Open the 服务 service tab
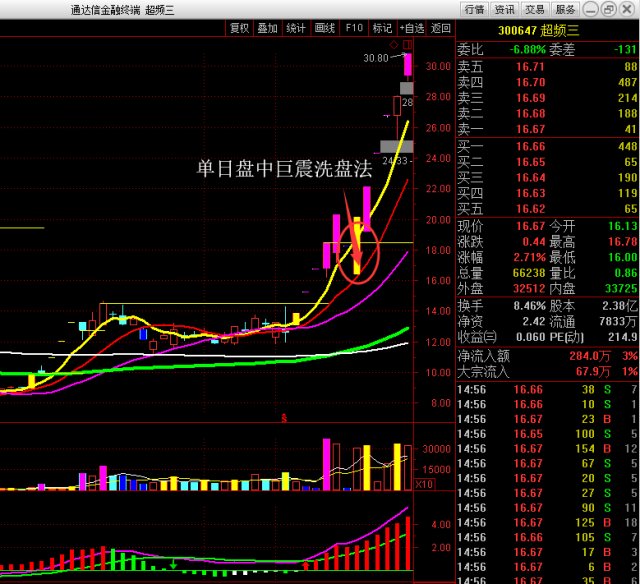Image resolution: width=640 pixels, height=584 pixels. (566, 9)
